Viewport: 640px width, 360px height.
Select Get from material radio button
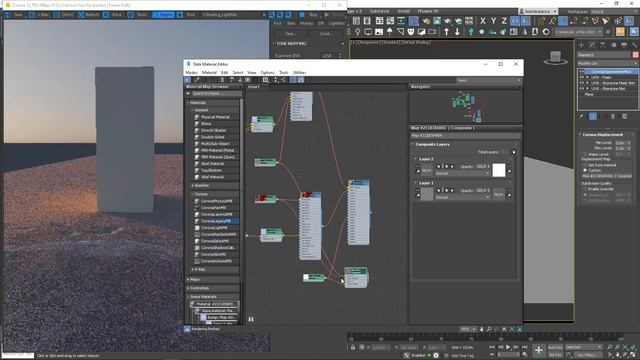pyautogui.click(x=585, y=165)
